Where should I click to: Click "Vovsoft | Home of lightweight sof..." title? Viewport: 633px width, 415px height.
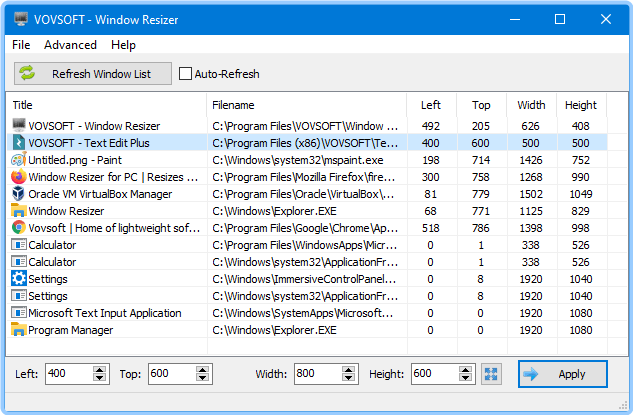[x=114, y=228]
